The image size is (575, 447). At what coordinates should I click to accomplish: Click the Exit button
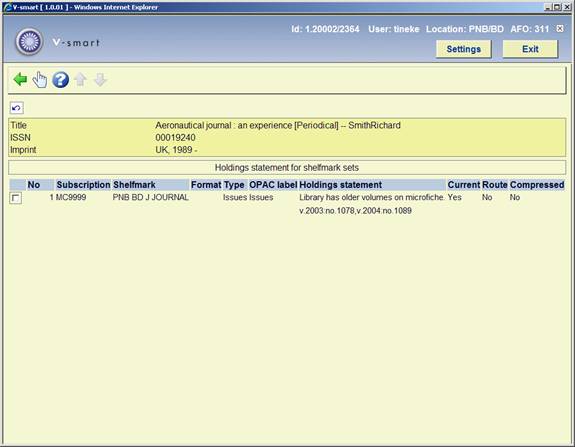click(530, 49)
